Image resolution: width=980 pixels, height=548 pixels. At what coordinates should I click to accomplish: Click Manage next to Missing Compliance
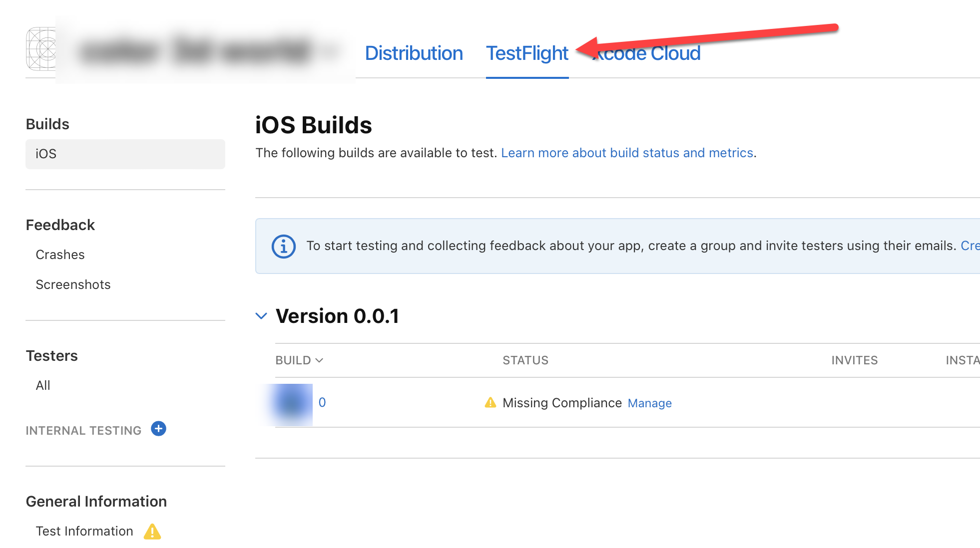click(649, 403)
